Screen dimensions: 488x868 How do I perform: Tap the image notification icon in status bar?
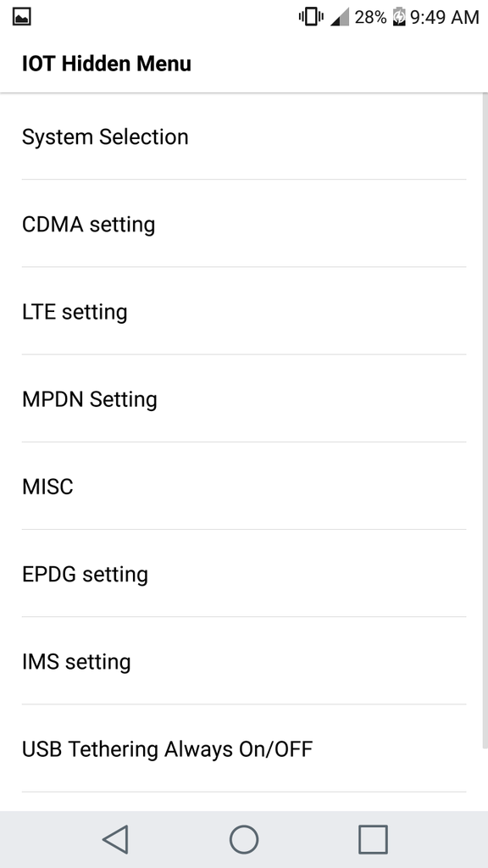[x=21, y=17]
